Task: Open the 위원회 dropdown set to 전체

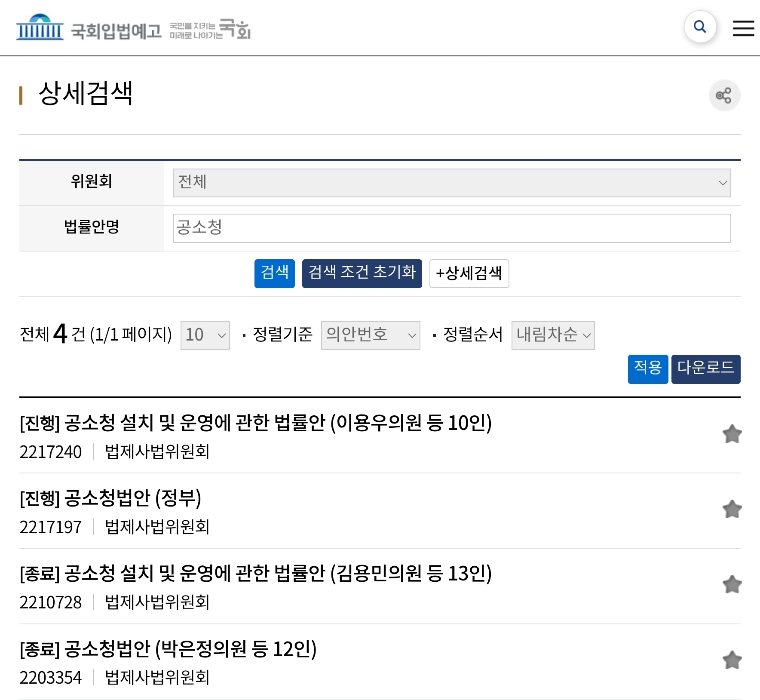Action: pos(452,183)
